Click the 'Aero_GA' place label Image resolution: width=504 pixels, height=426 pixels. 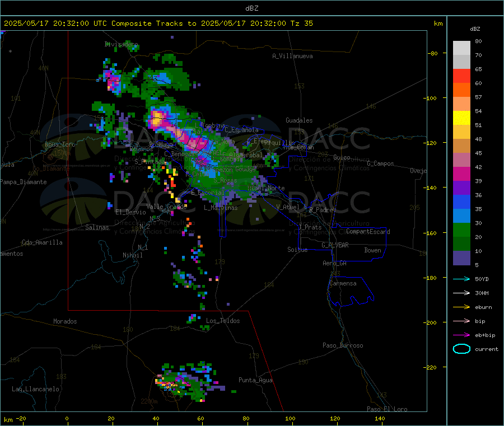(334, 263)
